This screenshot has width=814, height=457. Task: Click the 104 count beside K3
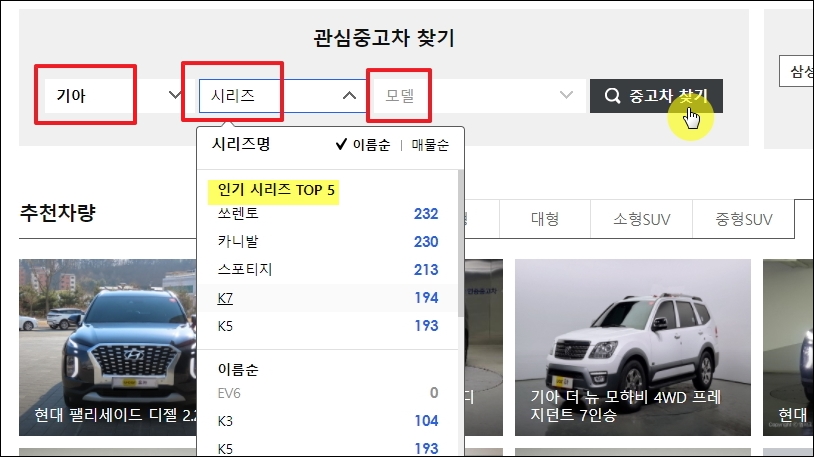point(426,421)
